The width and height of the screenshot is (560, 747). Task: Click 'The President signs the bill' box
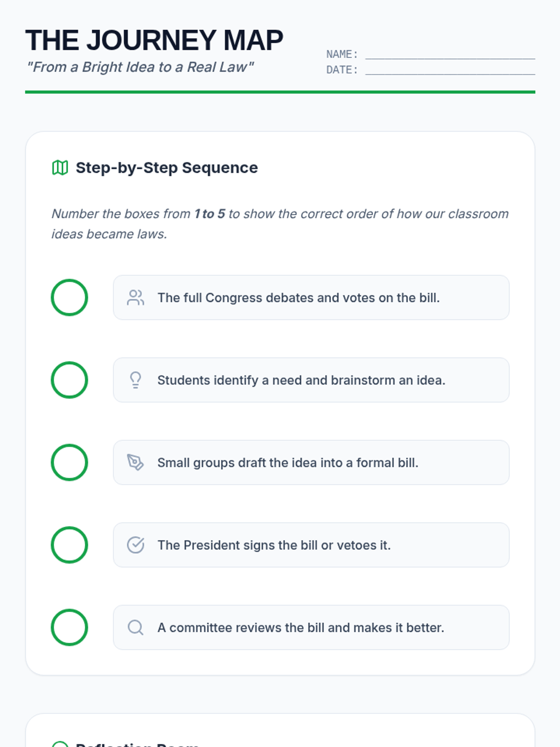[311, 545]
